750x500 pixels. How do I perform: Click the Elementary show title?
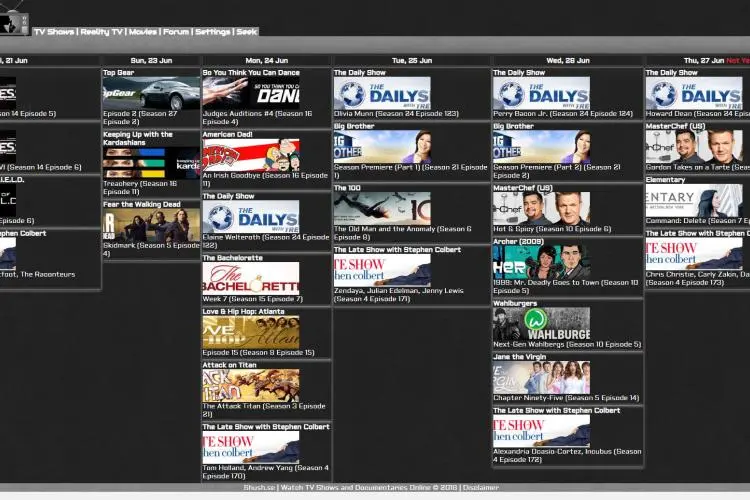(665, 180)
